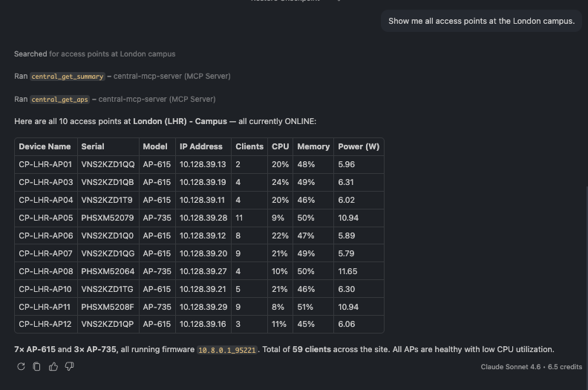Click the Memory column header
This screenshot has height=390, width=588.
(313, 147)
